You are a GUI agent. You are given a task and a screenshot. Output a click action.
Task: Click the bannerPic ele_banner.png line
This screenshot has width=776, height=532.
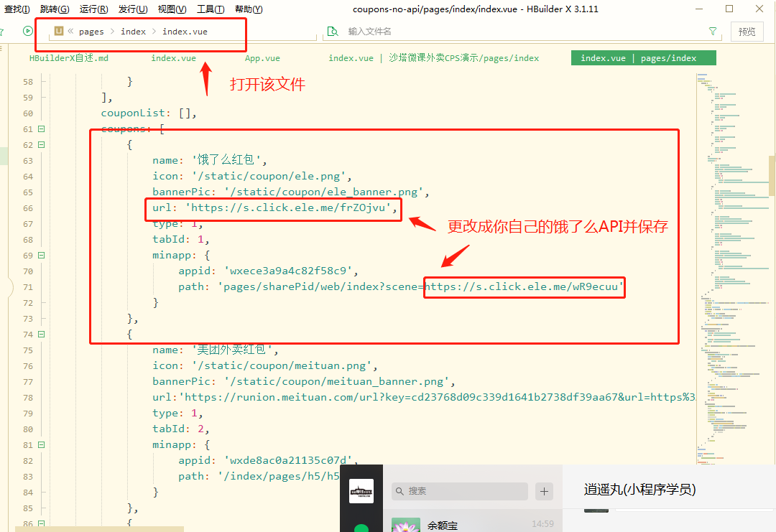pyautogui.click(x=290, y=192)
